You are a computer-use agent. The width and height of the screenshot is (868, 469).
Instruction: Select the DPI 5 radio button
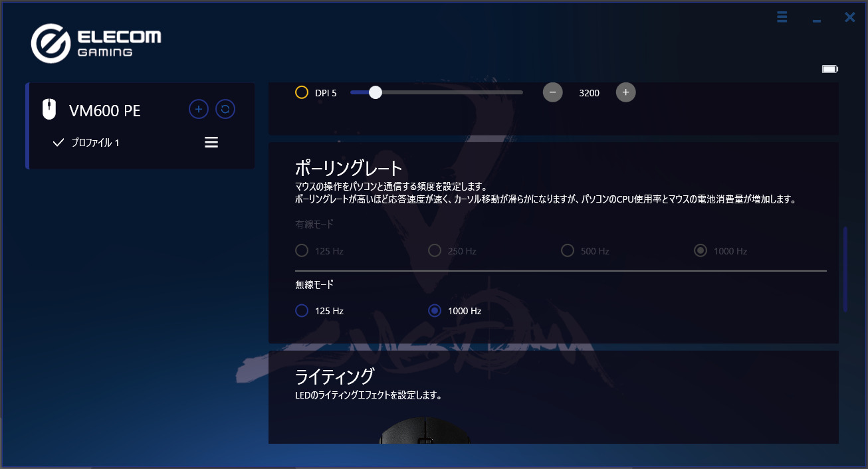point(302,92)
